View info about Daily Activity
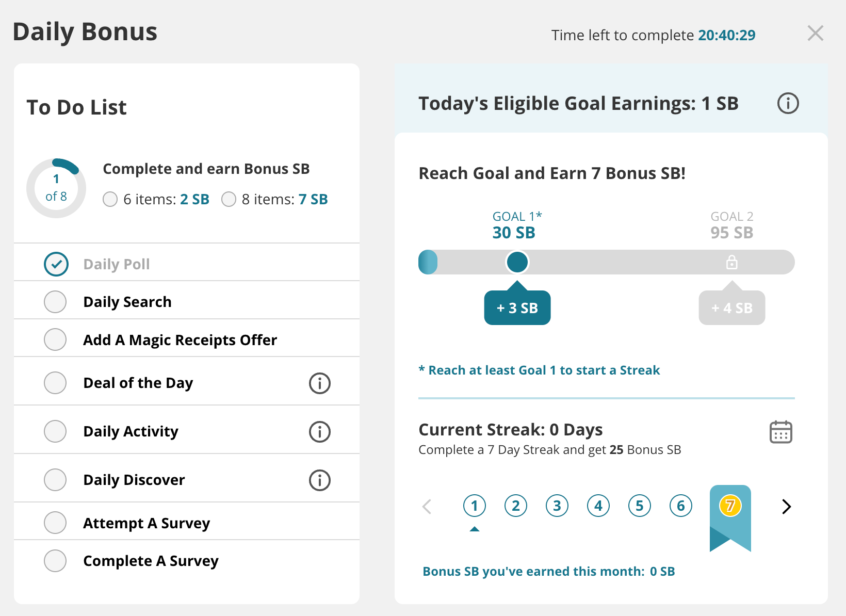The image size is (846, 616). (320, 431)
